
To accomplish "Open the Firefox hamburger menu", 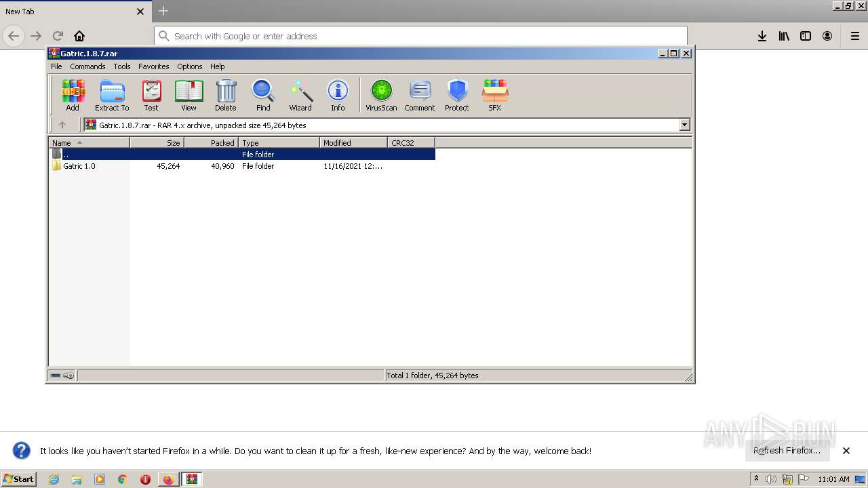I will pyautogui.click(x=855, y=36).
